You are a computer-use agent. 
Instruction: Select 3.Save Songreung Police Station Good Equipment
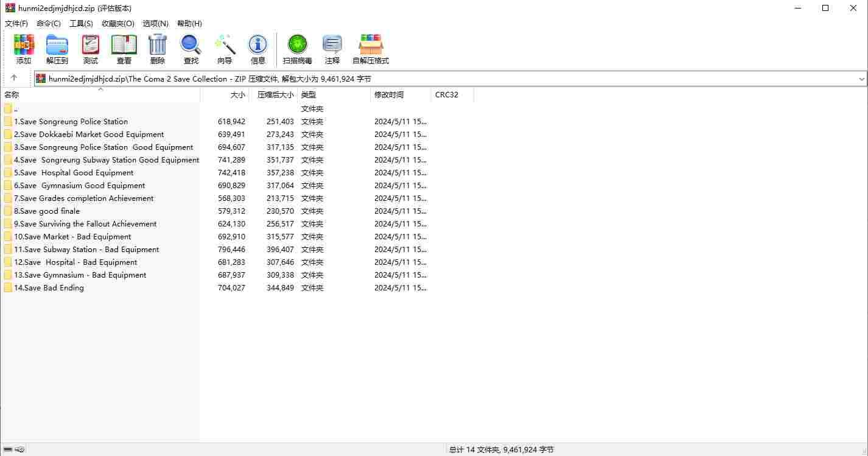click(x=103, y=147)
